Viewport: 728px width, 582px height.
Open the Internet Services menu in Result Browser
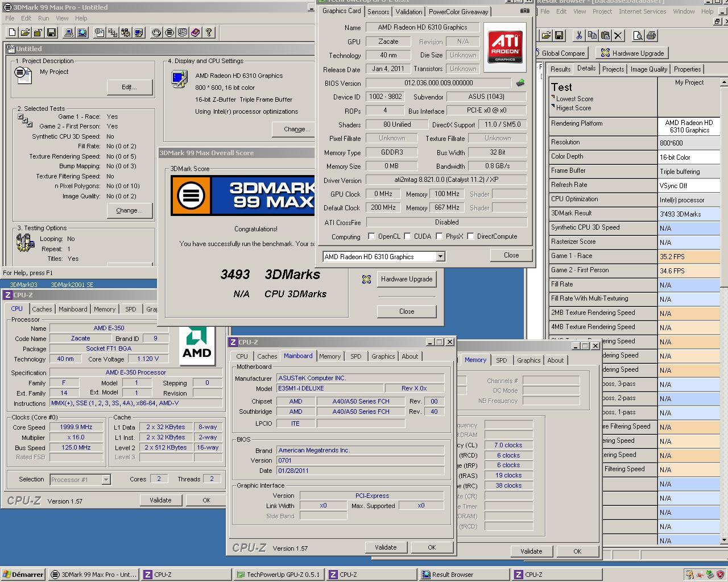coord(642,11)
